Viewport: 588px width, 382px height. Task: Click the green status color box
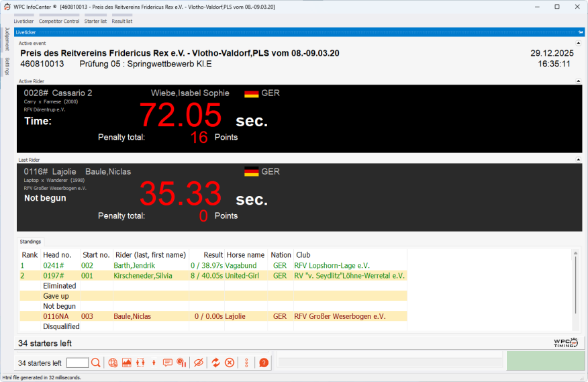point(545,361)
